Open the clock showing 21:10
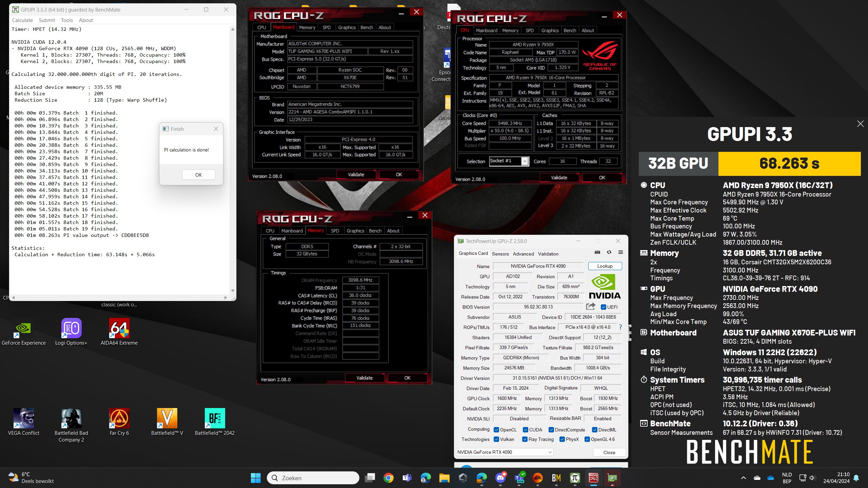This screenshot has width=868, height=488. point(836,478)
